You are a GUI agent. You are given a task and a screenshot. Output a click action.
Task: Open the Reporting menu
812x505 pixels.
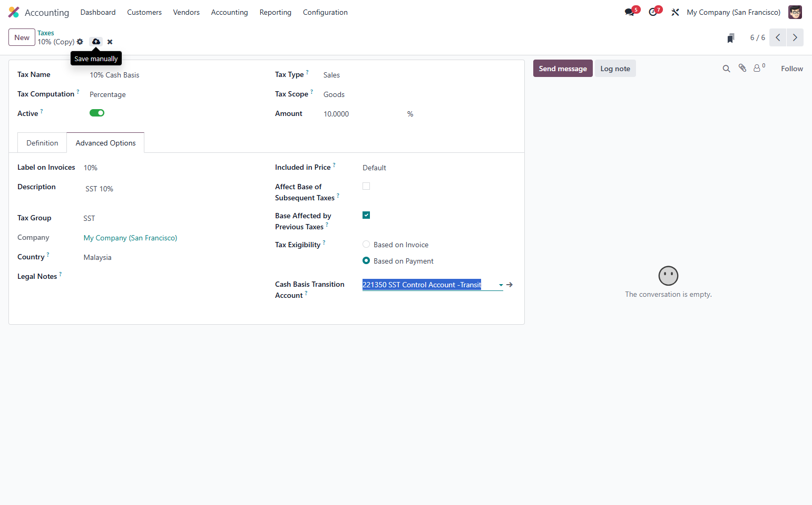[x=275, y=12]
